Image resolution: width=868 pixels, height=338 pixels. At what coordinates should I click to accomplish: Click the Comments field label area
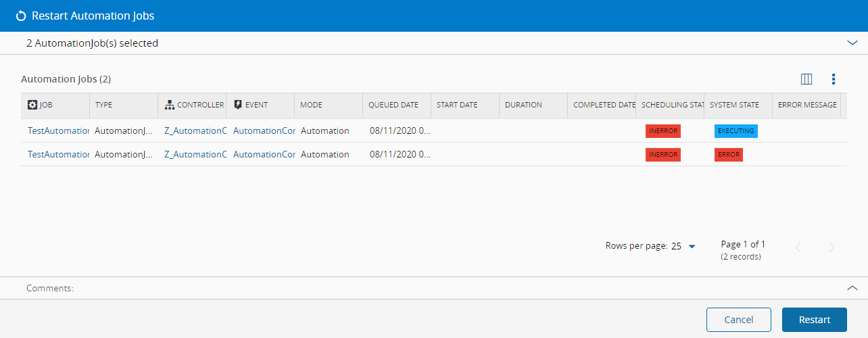point(50,288)
